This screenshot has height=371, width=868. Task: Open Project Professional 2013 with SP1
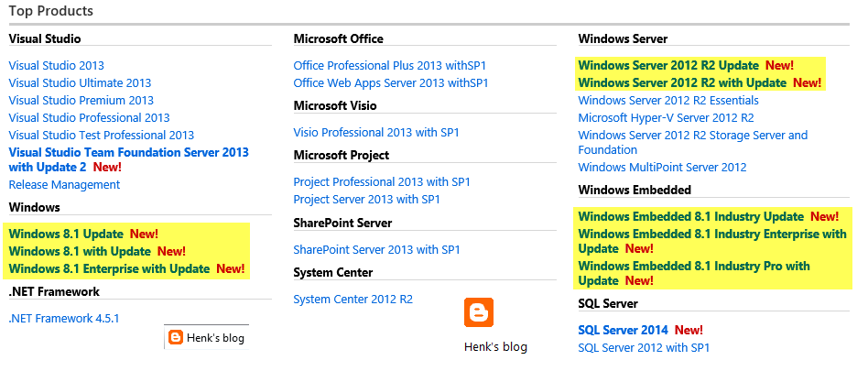[x=382, y=182]
